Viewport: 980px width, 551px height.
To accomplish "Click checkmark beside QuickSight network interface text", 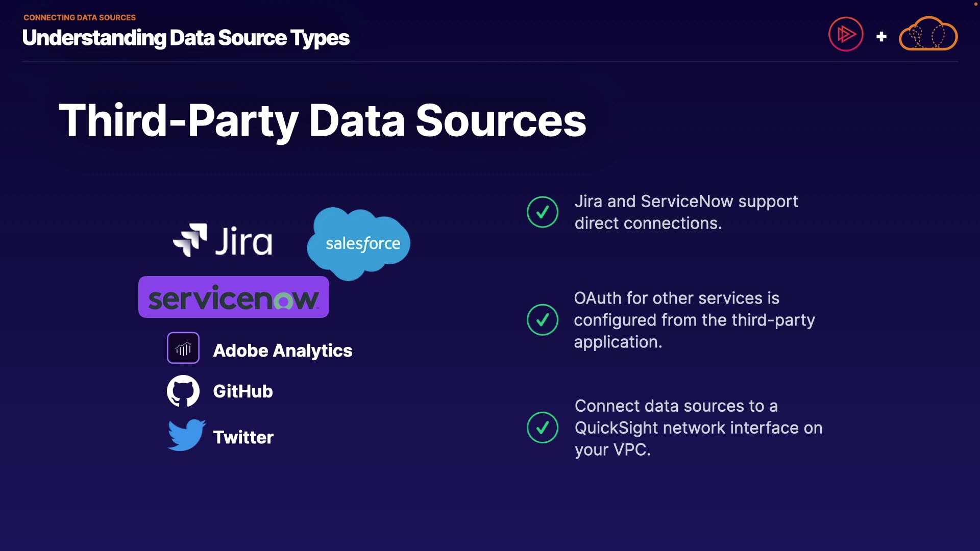I will coord(543,428).
